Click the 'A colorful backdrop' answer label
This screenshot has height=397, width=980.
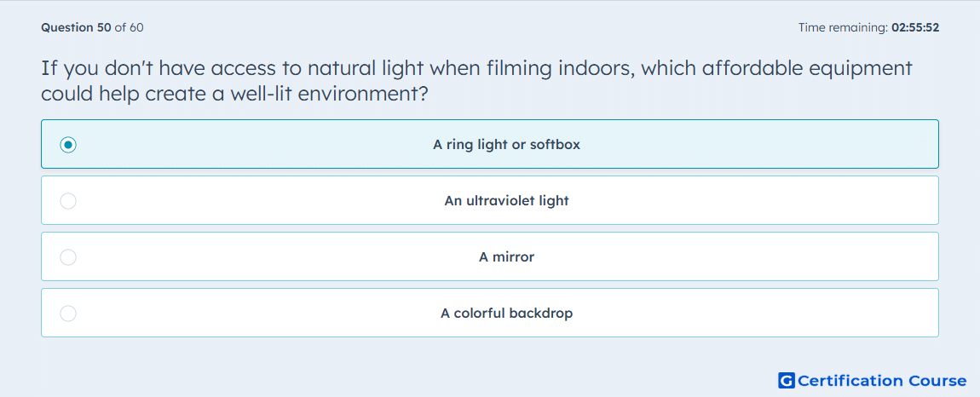(506, 314)
